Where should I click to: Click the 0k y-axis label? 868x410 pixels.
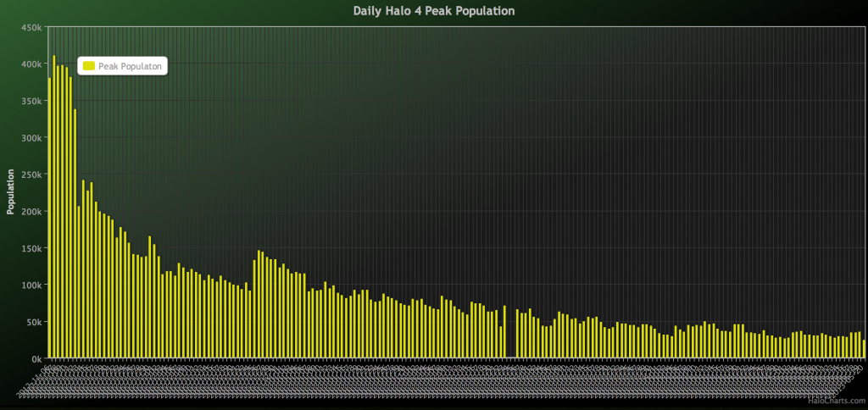click(x=36, y=358)
